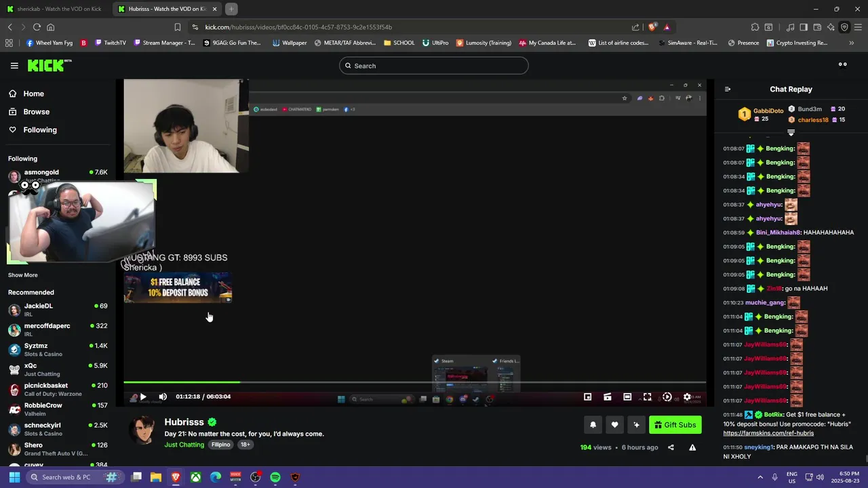Toggle Brave sidebar panel
Image resolution: width=868 pixels, height=488 pixels.
[804, 27]
